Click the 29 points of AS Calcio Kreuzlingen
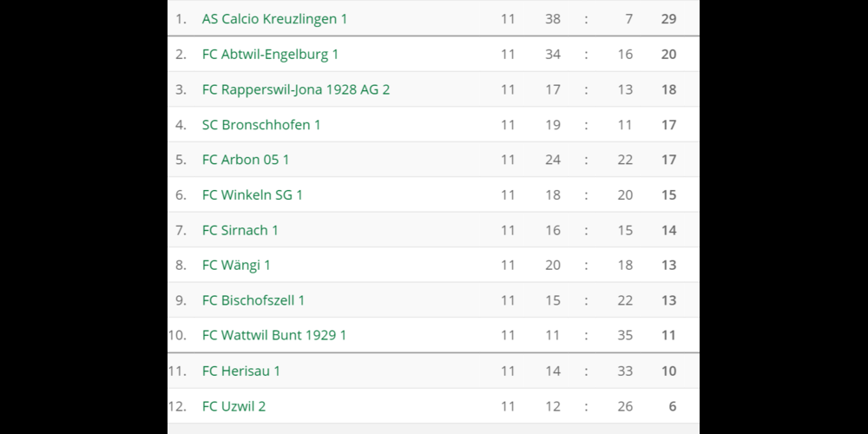Viewport: 868px width, 434px height. (668, 18)
